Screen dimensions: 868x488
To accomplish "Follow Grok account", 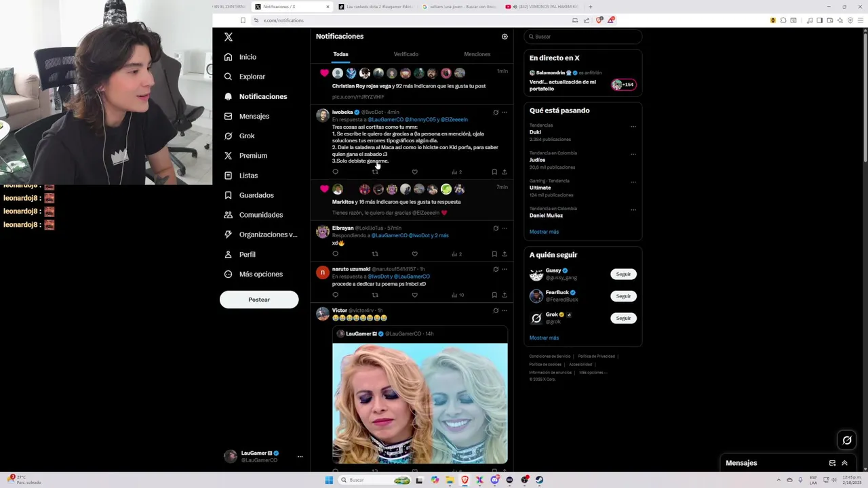I will (x=623, y=318).
